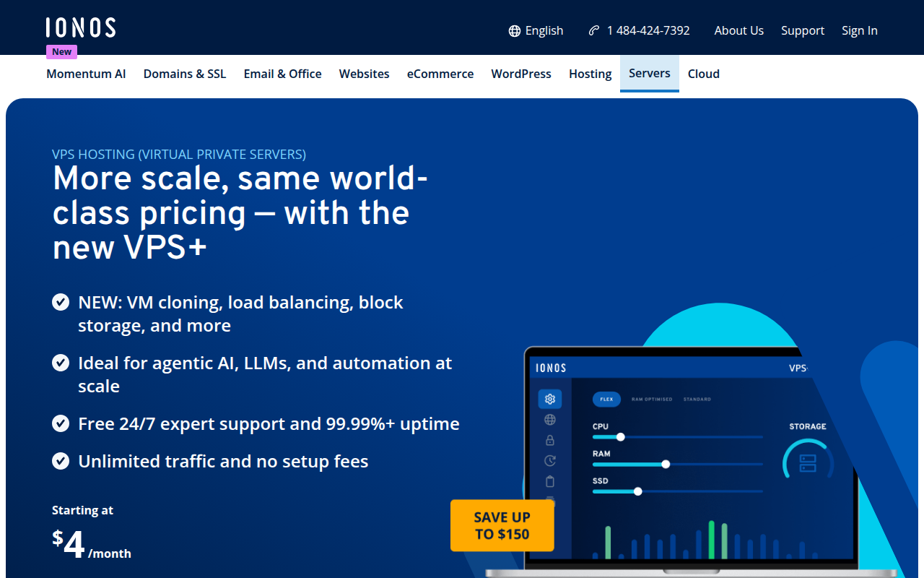
Task: Click the New badge above Momentum AI
Action: coord(62,52)
